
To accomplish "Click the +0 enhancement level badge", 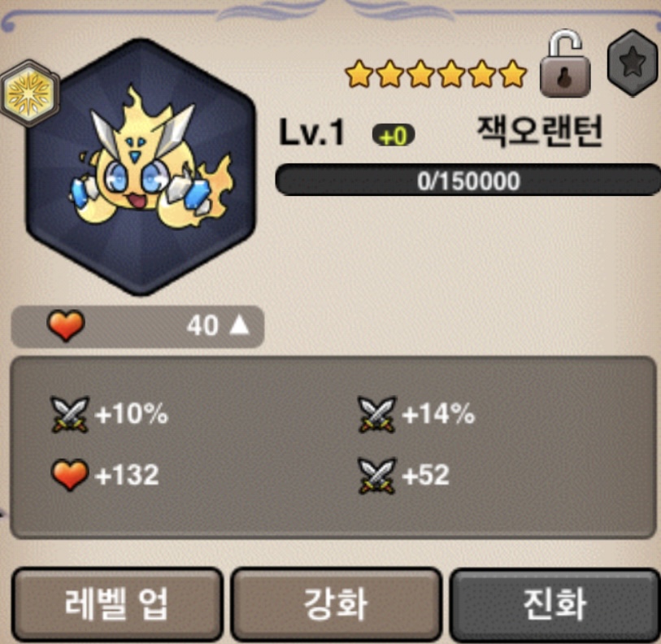I will (x=394, y=135).
